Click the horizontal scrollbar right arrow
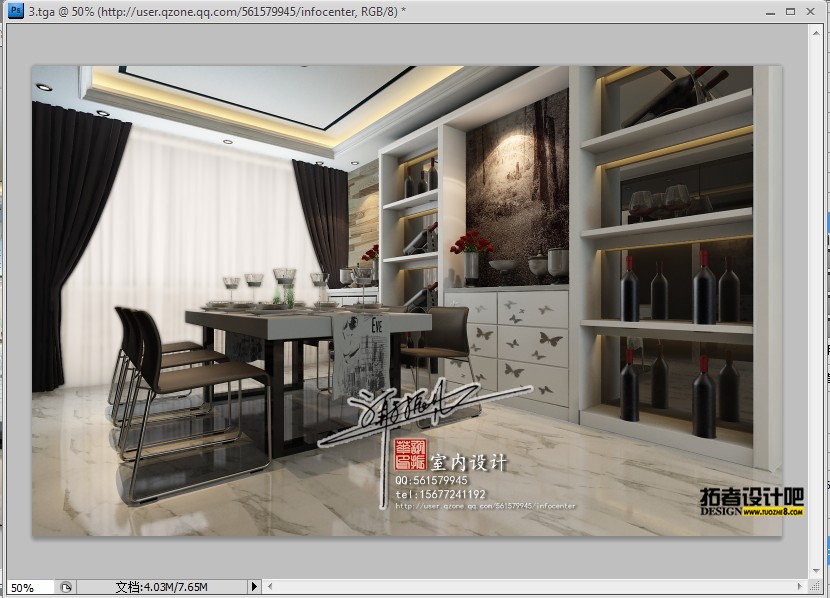This screenshot has height=598, width=830. 799,586
